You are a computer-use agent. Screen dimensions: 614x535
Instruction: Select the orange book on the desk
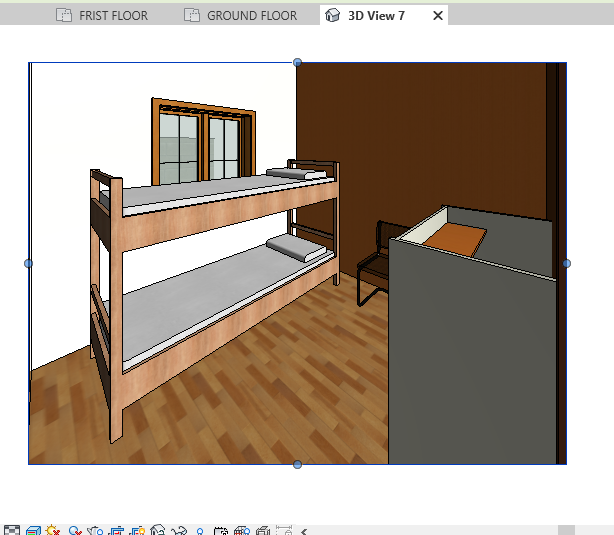click(x=455, y=239)
